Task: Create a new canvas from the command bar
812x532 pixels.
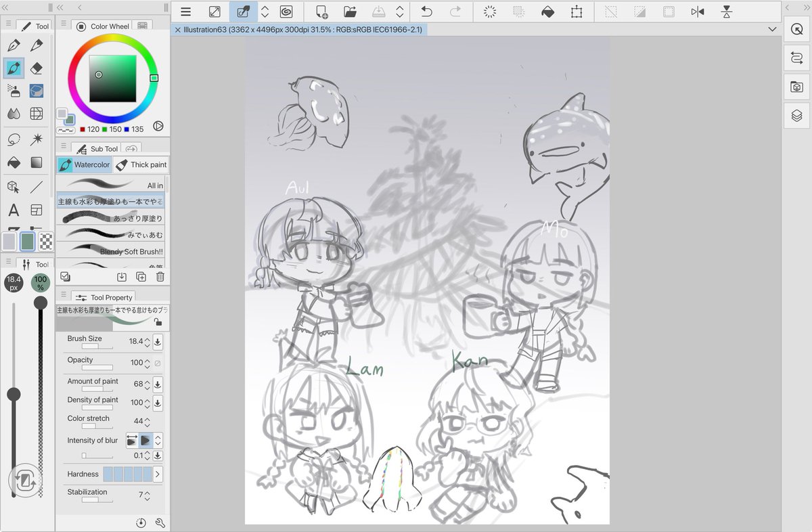Action: click(x=321, y=12)
